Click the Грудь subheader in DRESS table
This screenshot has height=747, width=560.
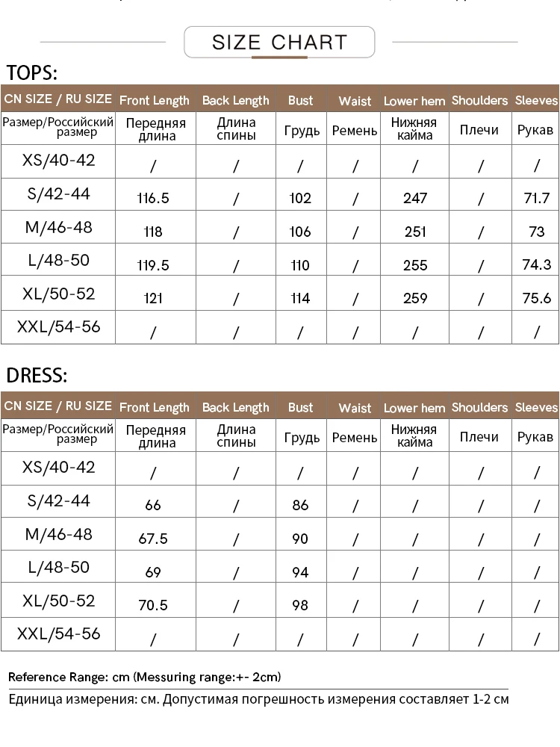[x=302, y=437]
